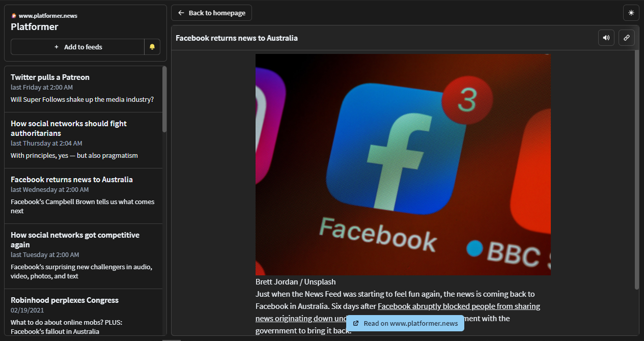Screen dimensions: 644x341
Task: Click the article pane scrollbar
Action: tap(637, 169)
